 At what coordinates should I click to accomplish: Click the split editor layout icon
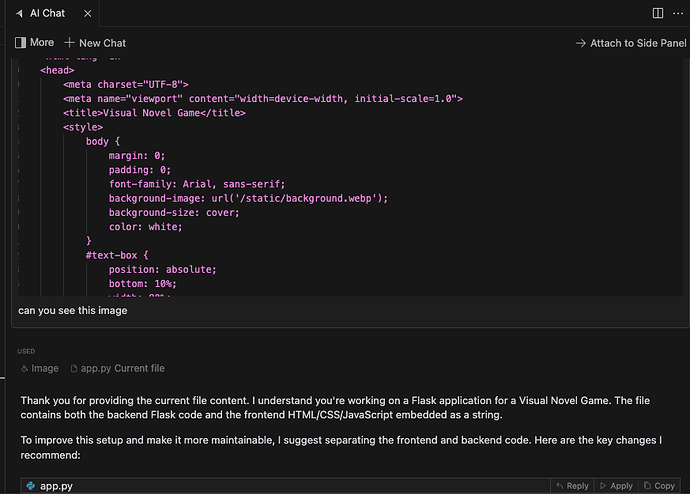click(x=658, y=13)
